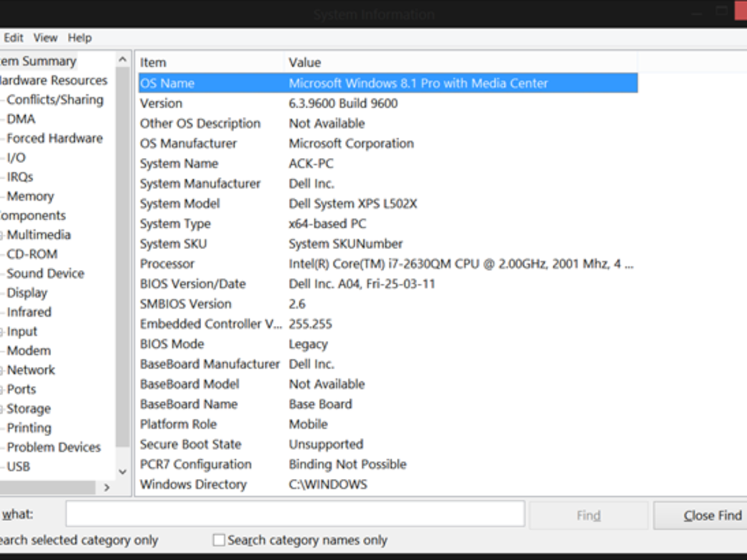Screen dimensions: 747x560
Task: Select the Components node in the tree
Action: click(x=32, y=215)
